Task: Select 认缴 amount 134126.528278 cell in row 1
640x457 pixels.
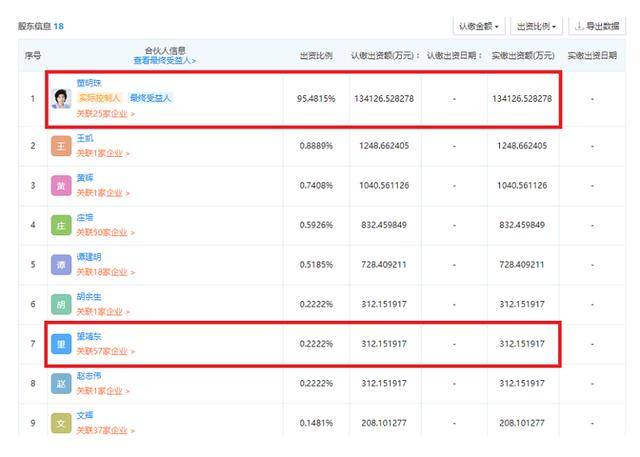Action: click(384, 99)
